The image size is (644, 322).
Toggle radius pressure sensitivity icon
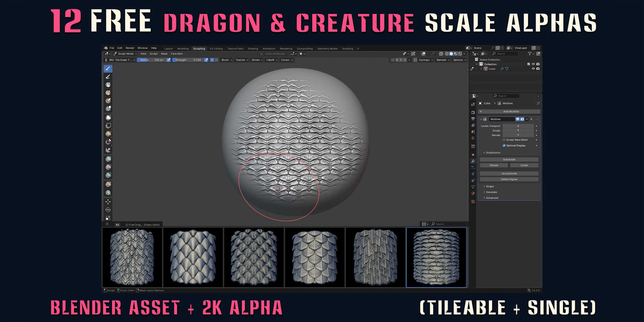(x=169, y=60)
